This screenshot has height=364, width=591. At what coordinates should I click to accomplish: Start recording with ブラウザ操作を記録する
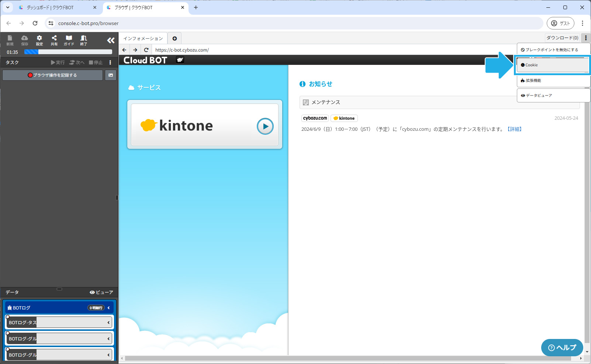(52, 75)
